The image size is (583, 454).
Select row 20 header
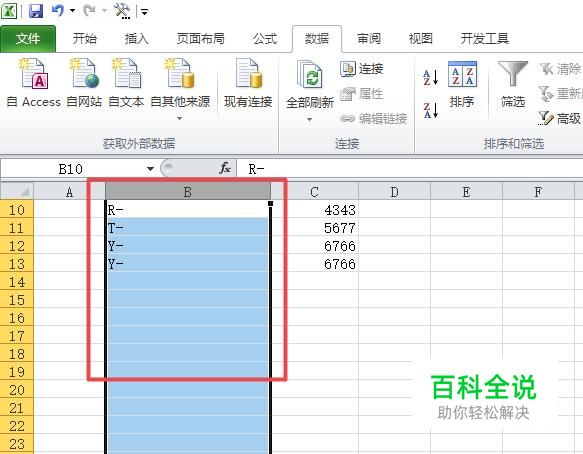[17, 390]
